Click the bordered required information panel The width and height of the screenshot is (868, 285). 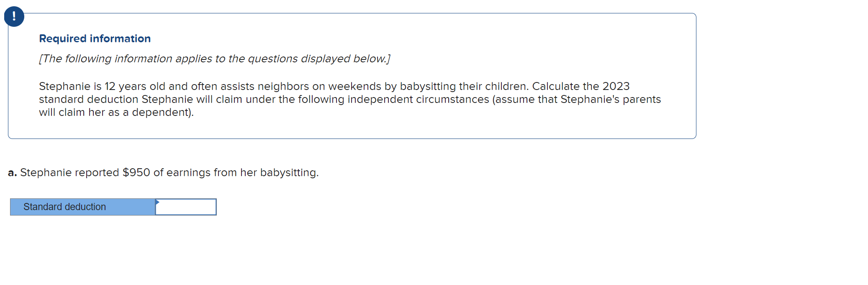pyautogui.click(x=352, y=75)
